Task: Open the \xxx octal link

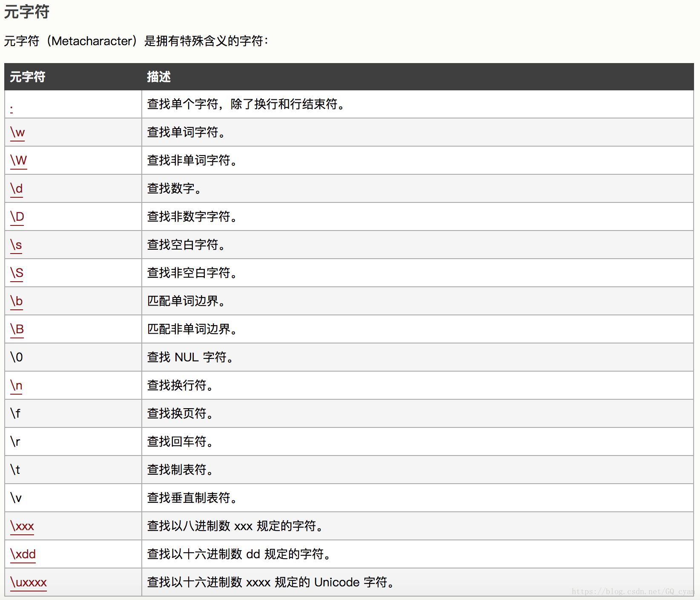Action: pos(22,526)
